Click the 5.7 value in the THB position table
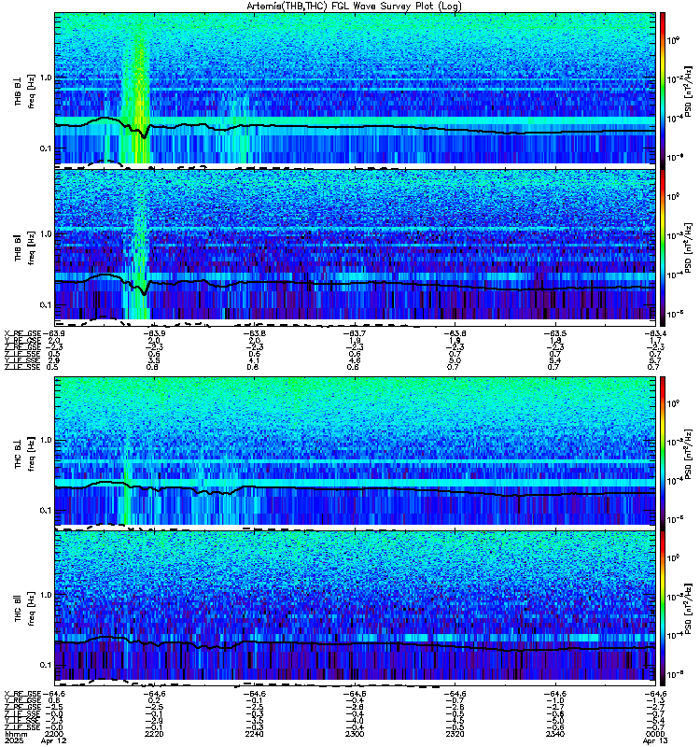 655,360
